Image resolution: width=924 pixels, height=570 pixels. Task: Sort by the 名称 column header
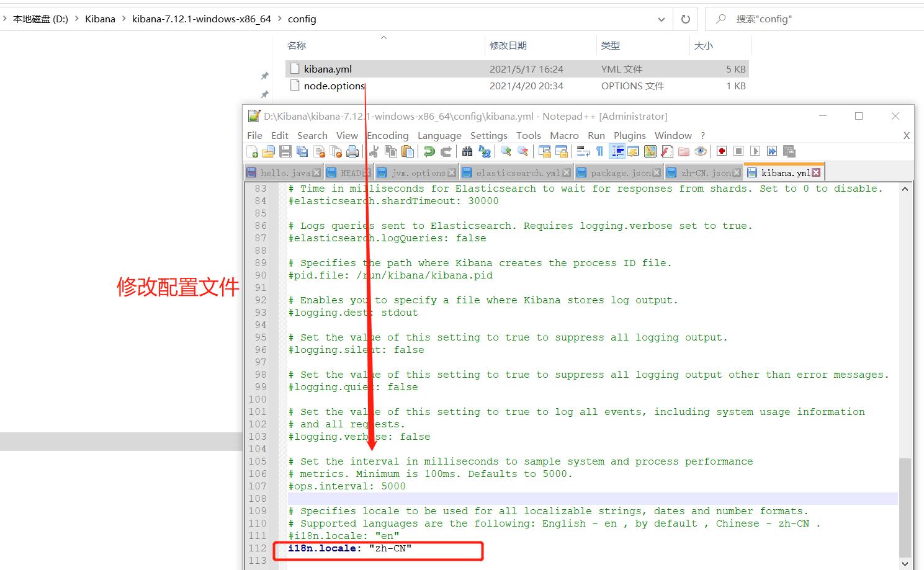pos(297,45)
